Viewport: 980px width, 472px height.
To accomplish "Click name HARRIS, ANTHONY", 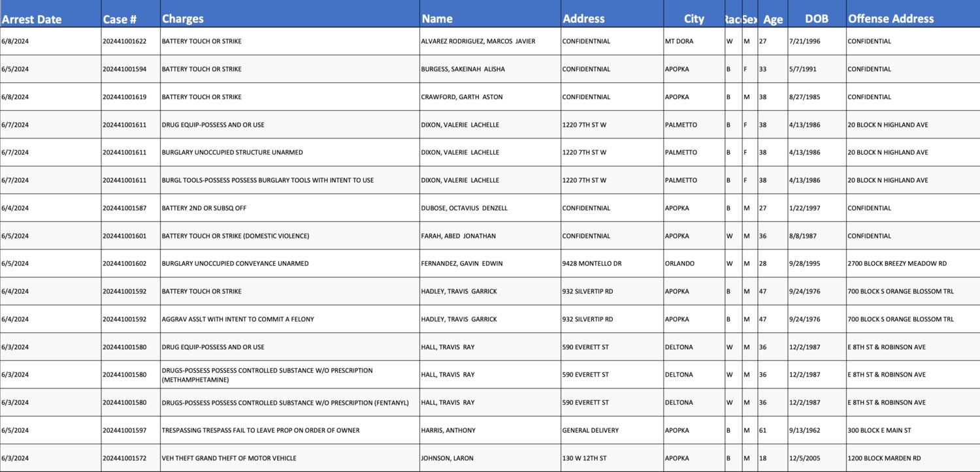I will pos(448,430).
